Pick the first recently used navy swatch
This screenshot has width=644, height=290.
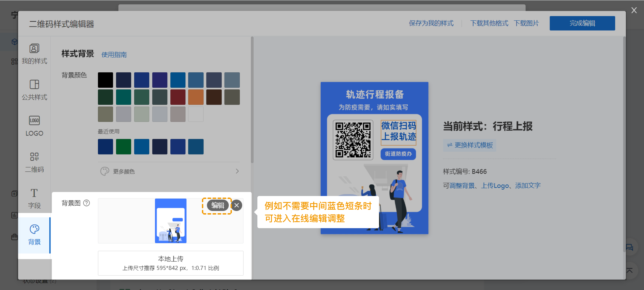coord(105,146)
